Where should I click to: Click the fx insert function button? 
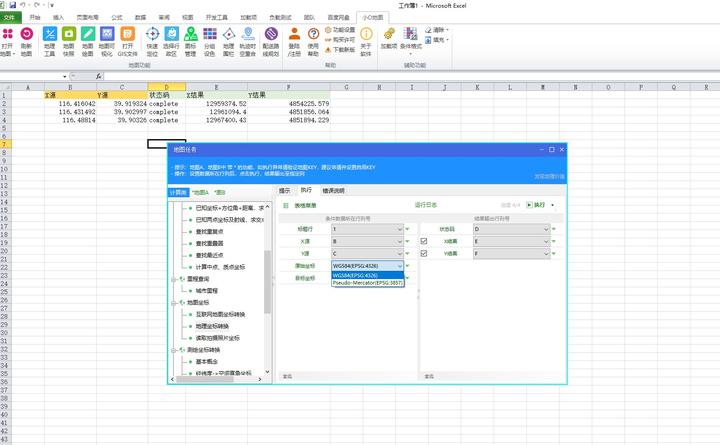(99, 76)
